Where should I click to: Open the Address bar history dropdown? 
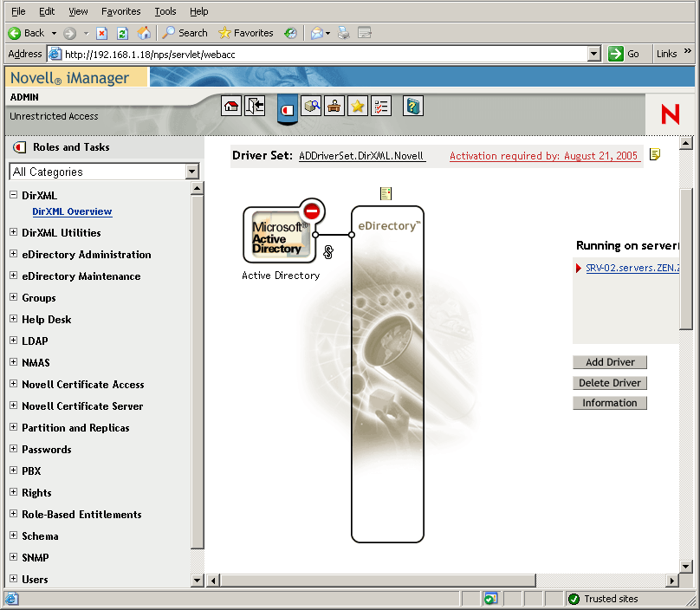tap(594, 53)
